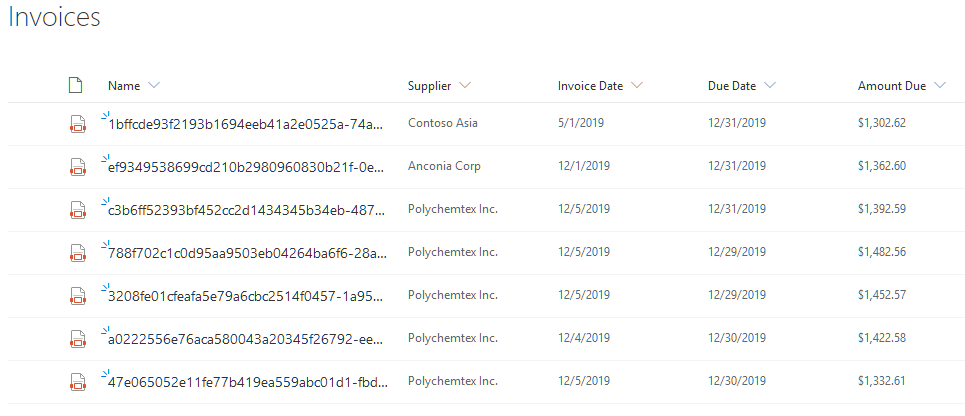Open the document named ef9349538699cd…
Image resolution: width=965 pixels, height=416 pixels.
[x=245, y=167]
